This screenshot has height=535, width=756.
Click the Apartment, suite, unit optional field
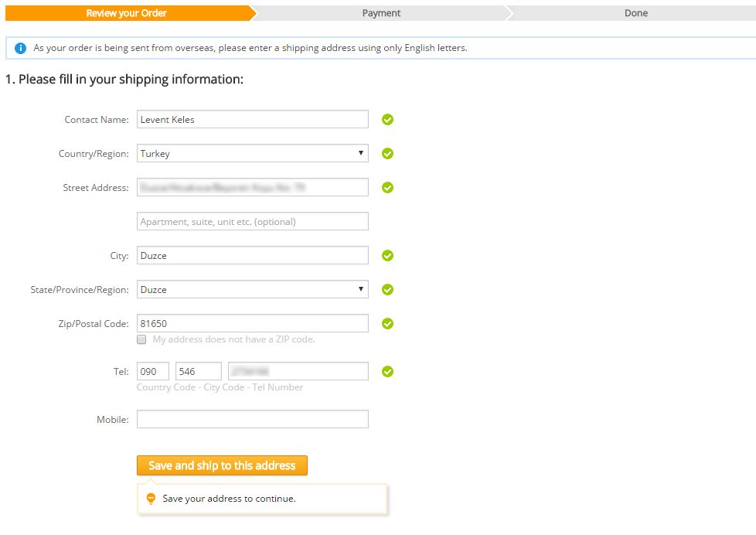click(x=252, y=222)
